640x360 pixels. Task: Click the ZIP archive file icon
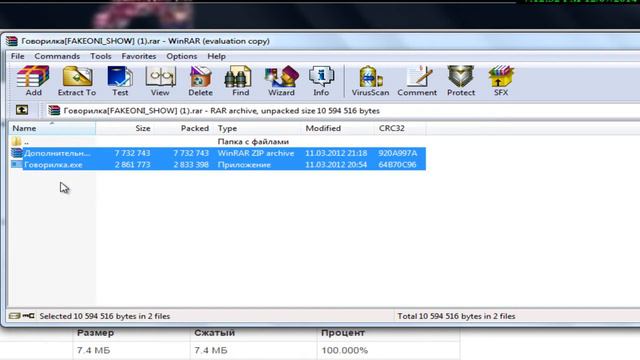(17, 153)
